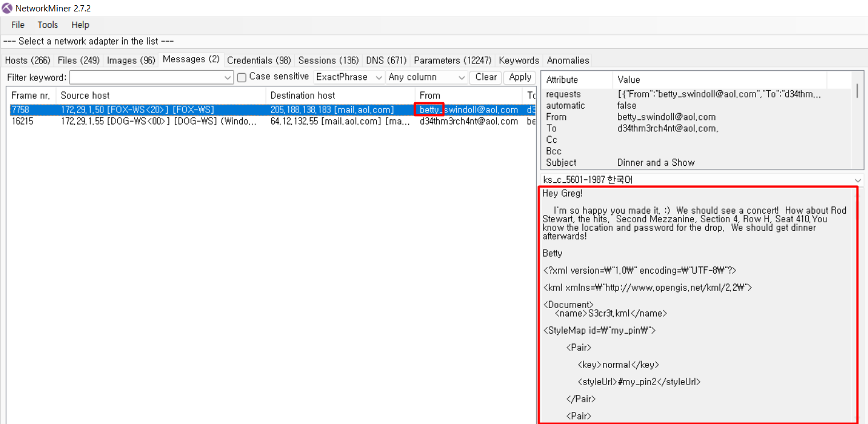
Task: Click the d34thm3rch4nt@aol.com From cell
Action: coord(469,121)
